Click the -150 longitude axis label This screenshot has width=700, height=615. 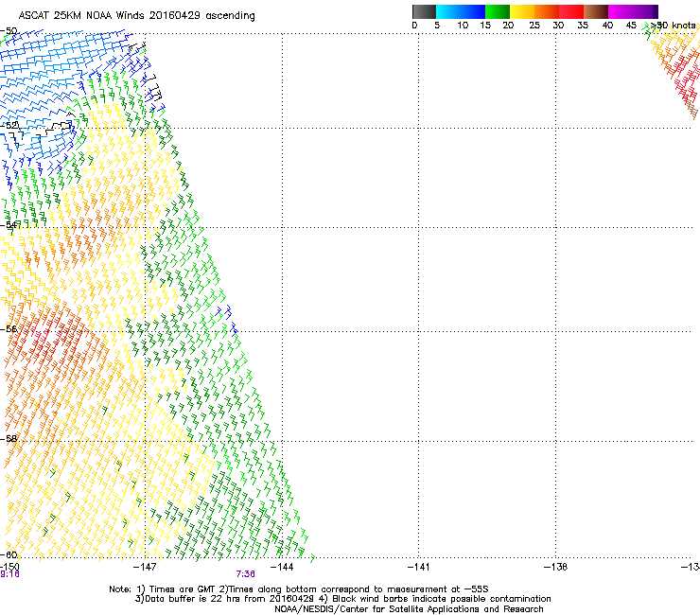point(9,567)
